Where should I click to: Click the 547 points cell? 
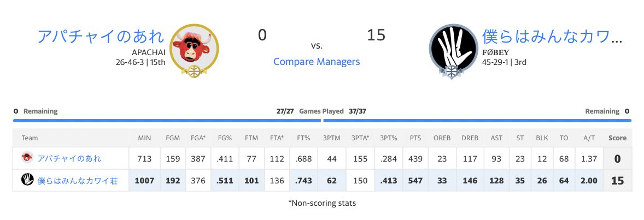415,180
